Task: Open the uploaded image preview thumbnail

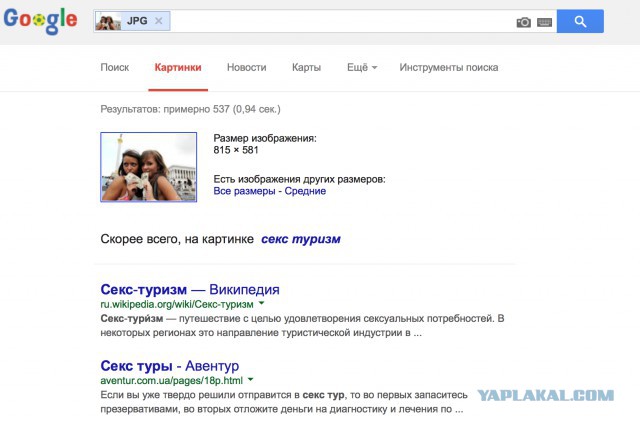Action: point(149,167)
